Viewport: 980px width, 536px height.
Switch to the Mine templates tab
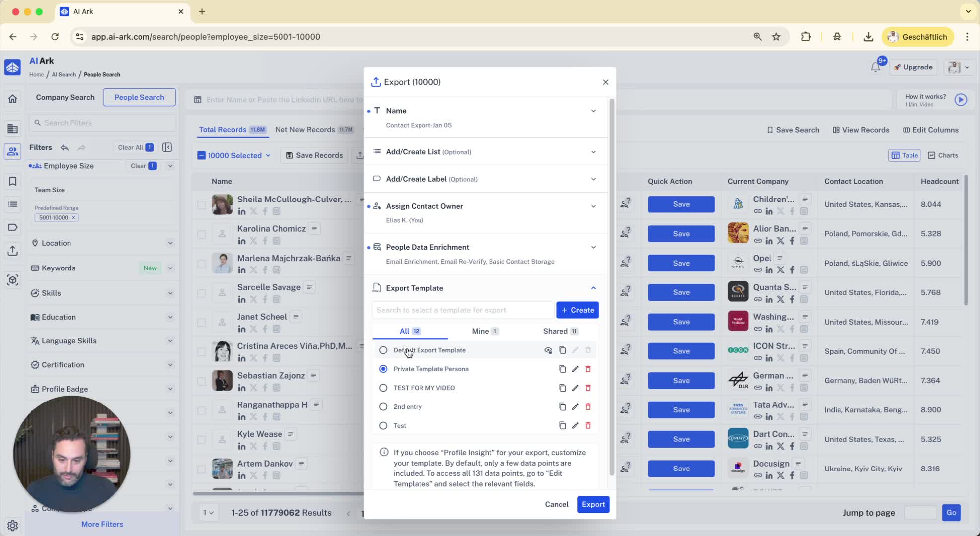click(485, 331)
